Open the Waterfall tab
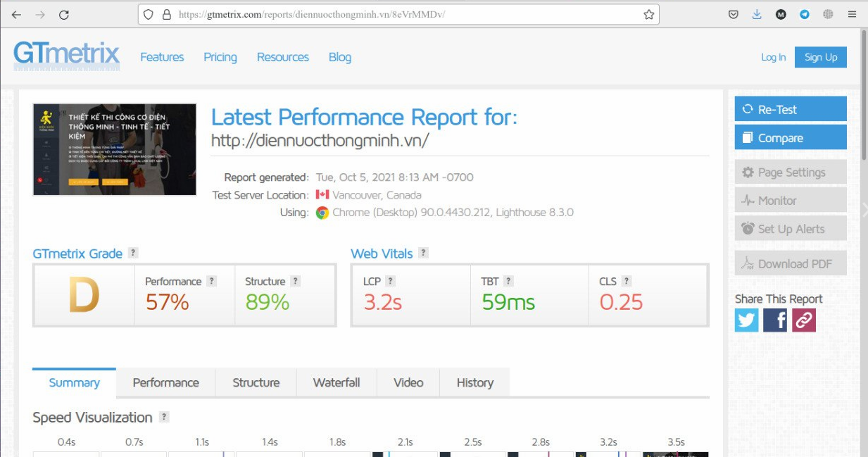Image resolution: width=868 pixels, height=457 pixels. 336,382
